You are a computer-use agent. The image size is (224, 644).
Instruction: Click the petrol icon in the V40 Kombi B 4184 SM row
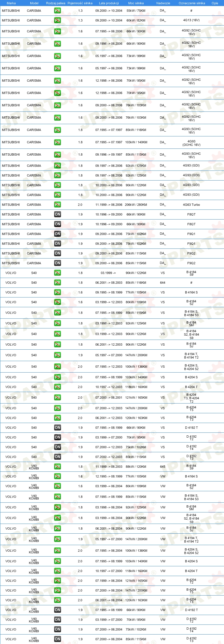57,507
